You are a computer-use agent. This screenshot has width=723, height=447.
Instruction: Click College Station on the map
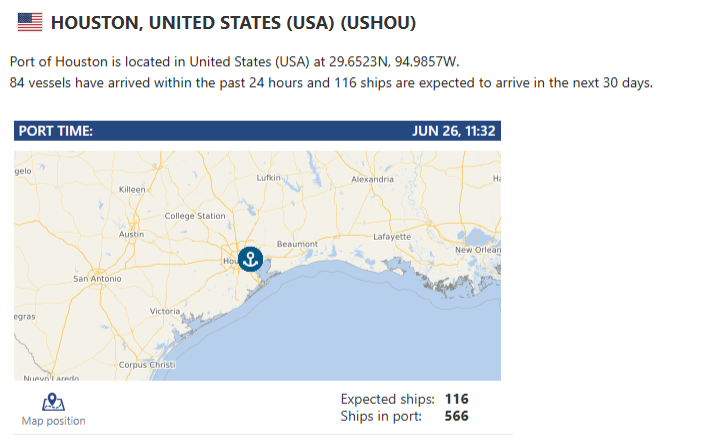pyautogui.click(x=195, y=216)
